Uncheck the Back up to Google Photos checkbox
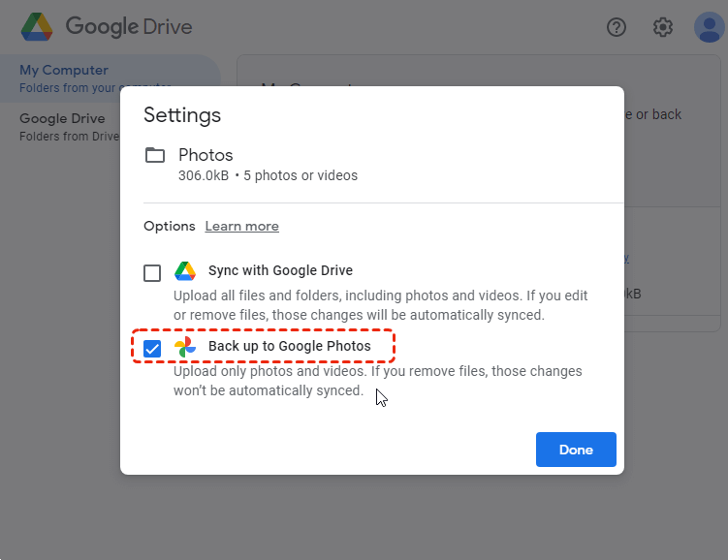The image size is (728, 560). 152,349
